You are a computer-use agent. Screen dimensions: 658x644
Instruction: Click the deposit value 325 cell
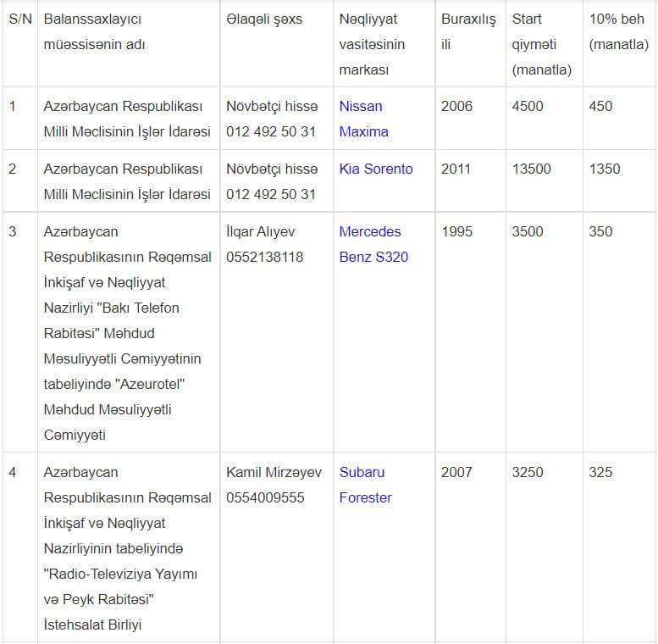[600, 472]
